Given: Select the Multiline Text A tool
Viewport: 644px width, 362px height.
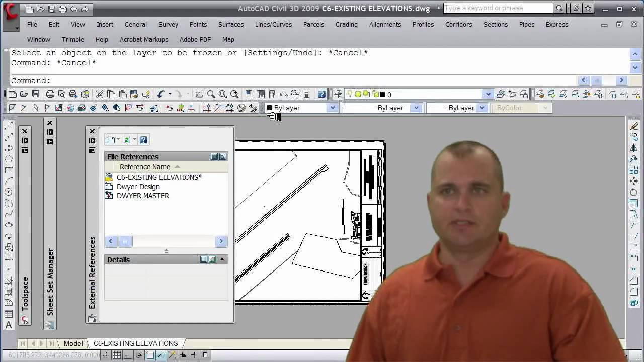Looking at the screenshot, I should point(9,325).
